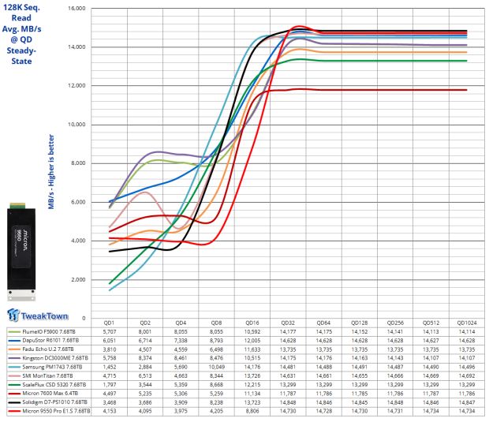Click the QD1024 column header
The width and height of the screenshot is (489, 448).
coord(467,323)
